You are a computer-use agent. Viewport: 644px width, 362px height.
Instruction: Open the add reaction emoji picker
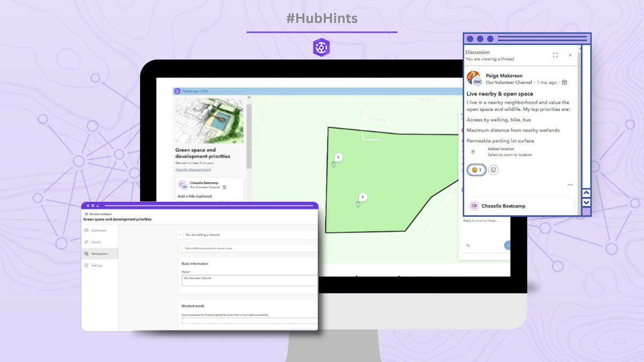[x=494, y=170]
